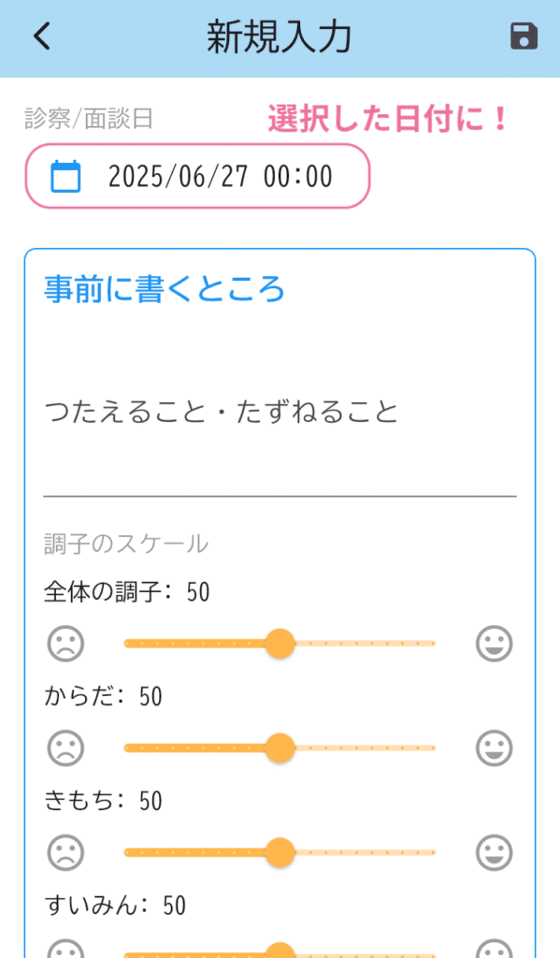Tap sad face for からだ
560x958 pixels.
66,748
